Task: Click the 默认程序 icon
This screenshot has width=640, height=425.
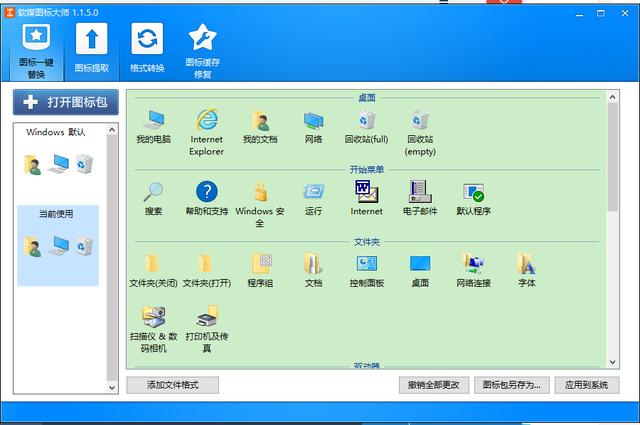Action: click(x=472, y=192)
